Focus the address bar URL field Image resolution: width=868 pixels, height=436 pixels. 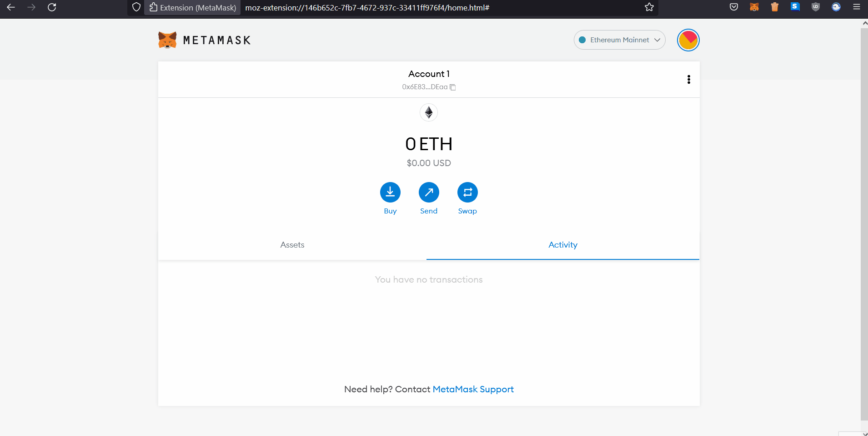[x=441, y=8]
